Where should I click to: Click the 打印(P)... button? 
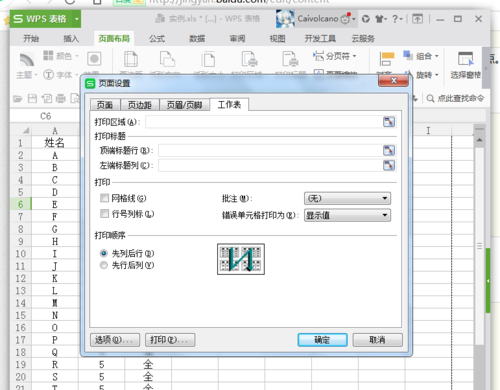coord(170,340)
